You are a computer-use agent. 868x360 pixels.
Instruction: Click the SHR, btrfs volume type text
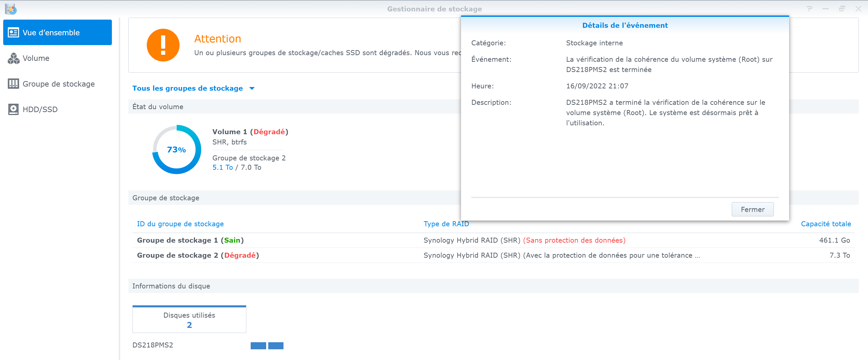pos(229,142)
